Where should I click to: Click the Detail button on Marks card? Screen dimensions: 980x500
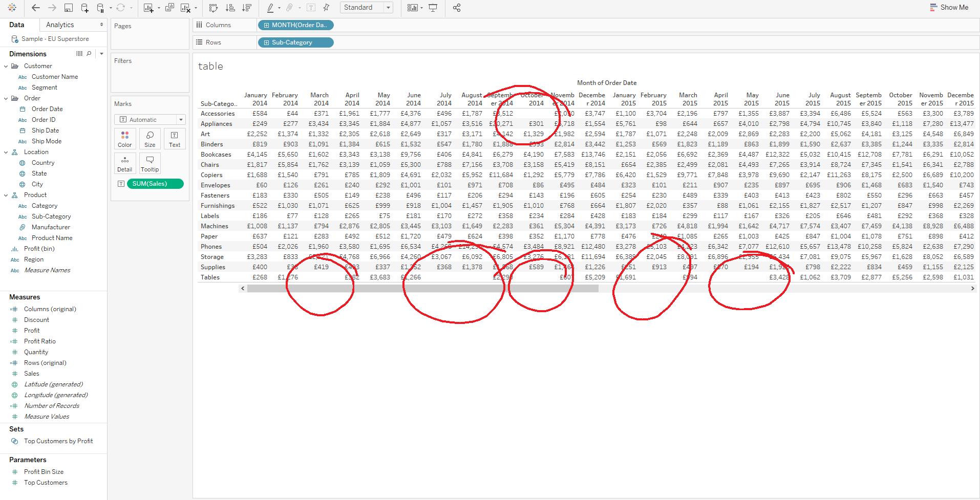pos(124,163)
